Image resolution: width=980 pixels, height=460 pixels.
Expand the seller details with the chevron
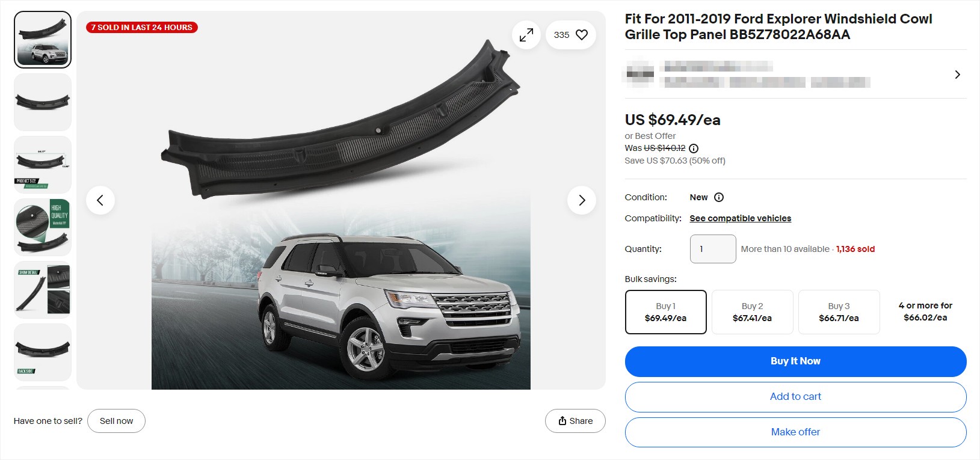pos(957,74)
